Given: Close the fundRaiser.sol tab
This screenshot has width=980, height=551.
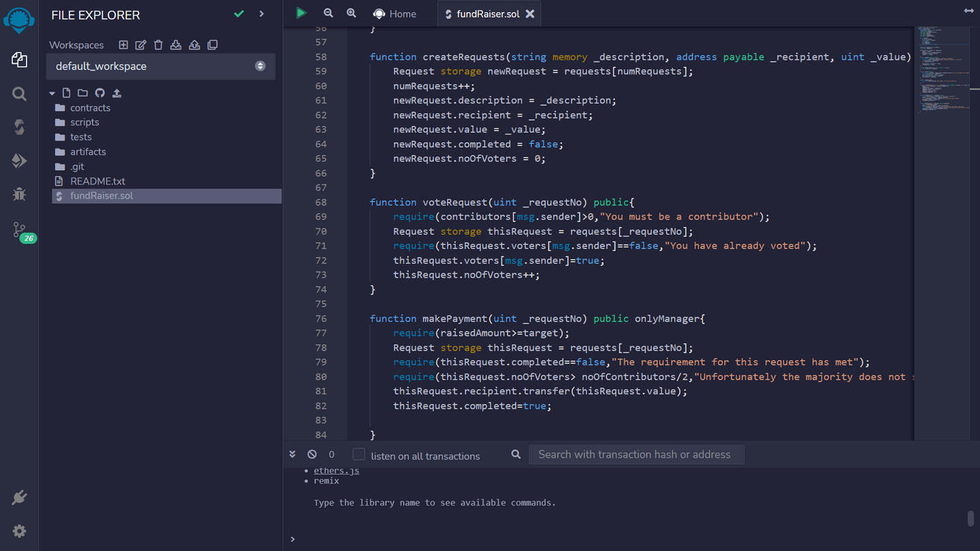Looking at the screenshot, I should click(x=530, y=14).
